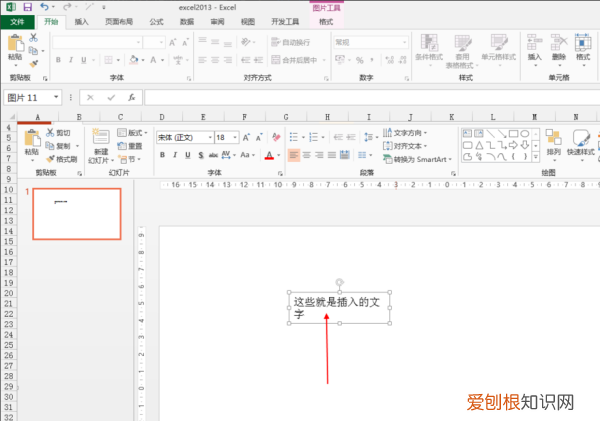600x421 pixels.
Task: Click the Excel Font Color A button
Action: (153, 60)
